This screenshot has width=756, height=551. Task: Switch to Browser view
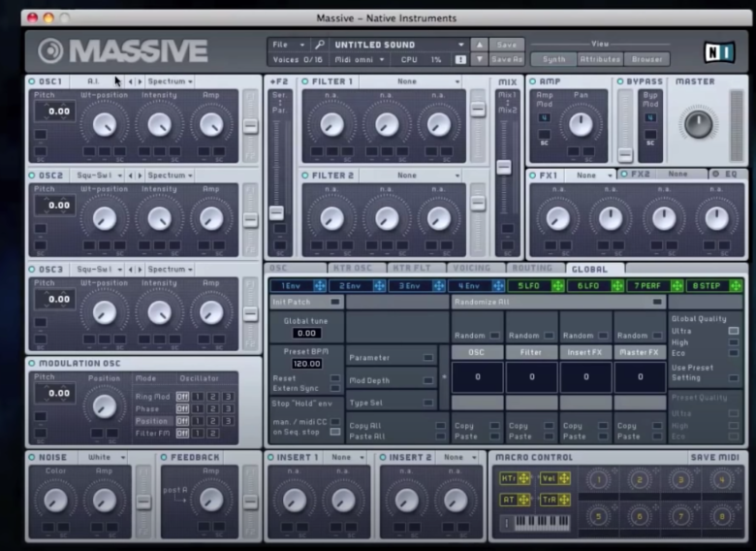pos(646,59)
